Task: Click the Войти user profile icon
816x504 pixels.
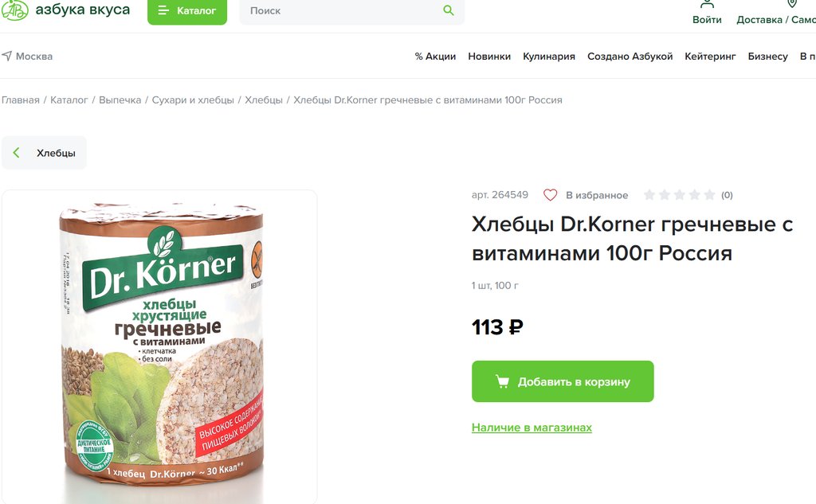Action: (x=707, y=4)
